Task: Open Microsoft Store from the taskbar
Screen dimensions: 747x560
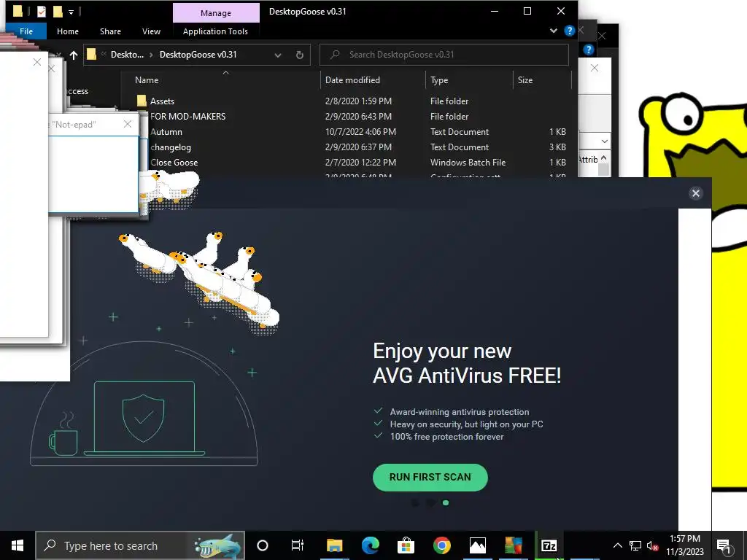Action: coord(406,545)
